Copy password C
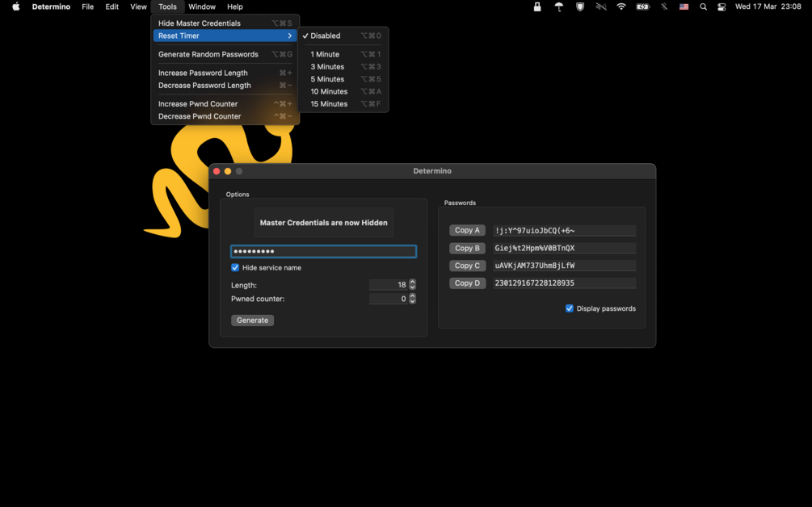The height and width of the screenshot is (507, 812). [467, 266]
